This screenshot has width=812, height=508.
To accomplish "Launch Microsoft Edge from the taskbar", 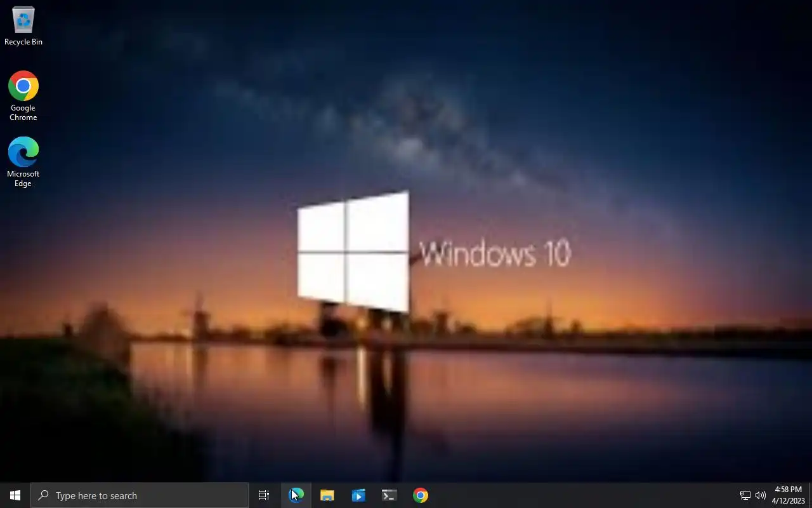I will pyautogui.click(x=296, y=495).
